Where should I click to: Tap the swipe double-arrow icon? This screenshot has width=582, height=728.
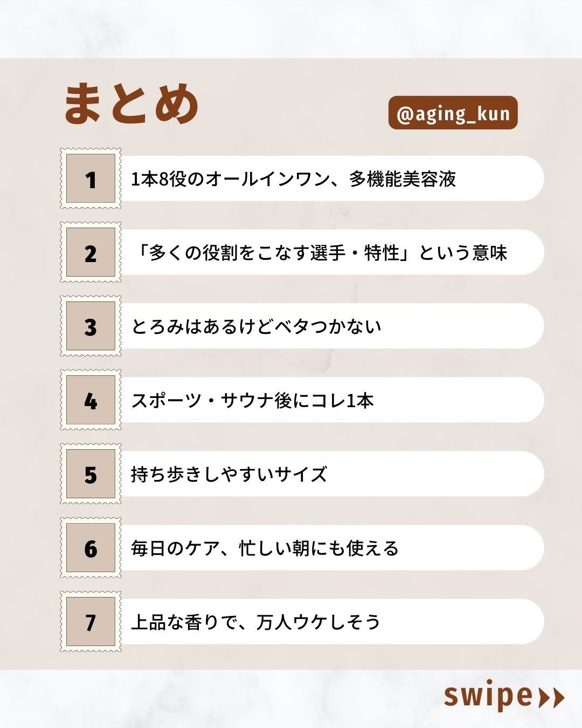click(x=552, y=697)
